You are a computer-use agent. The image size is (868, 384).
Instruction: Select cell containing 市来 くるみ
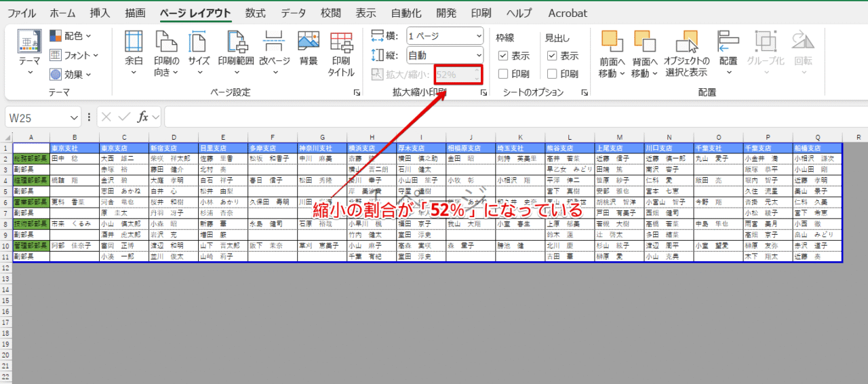[75, 223]
